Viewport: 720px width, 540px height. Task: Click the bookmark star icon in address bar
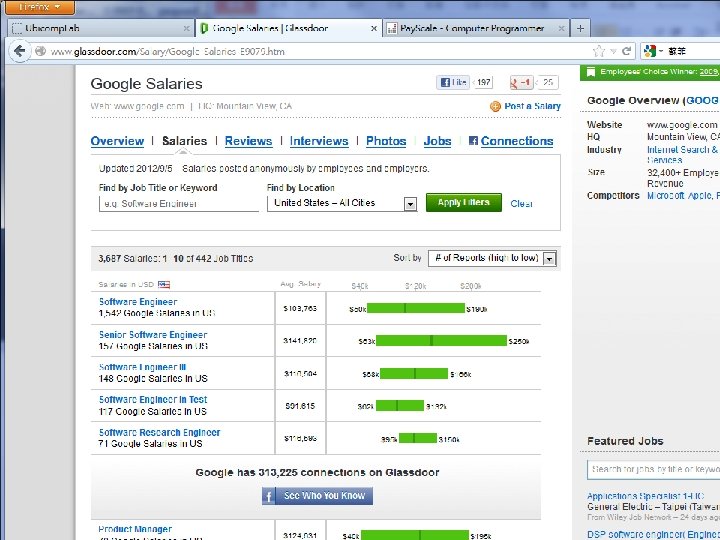(599, 51)
